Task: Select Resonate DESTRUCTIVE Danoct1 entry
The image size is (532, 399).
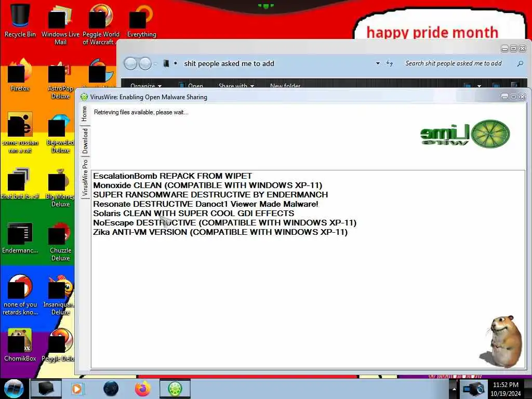Action: pos(206,204)
